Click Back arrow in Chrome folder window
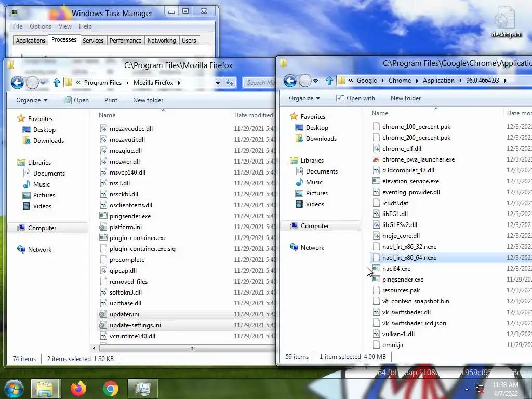 (290, 81)
